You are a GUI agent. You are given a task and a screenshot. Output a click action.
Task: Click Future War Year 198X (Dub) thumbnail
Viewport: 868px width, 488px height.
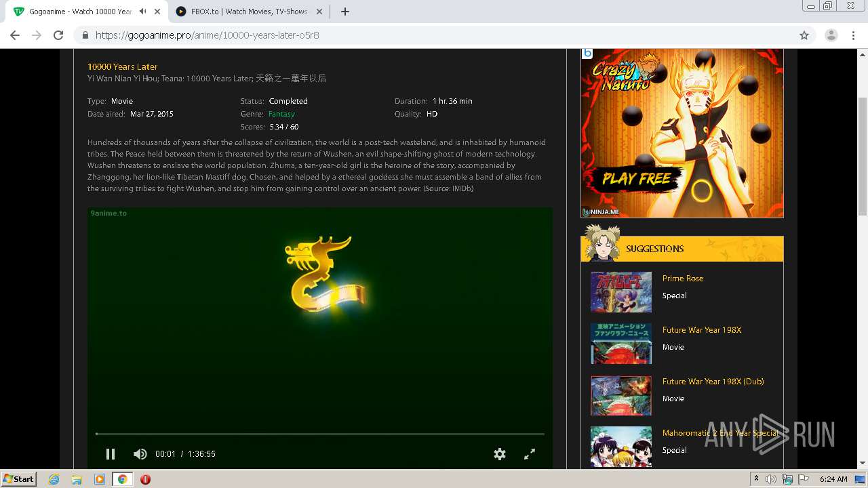(621, 395)
